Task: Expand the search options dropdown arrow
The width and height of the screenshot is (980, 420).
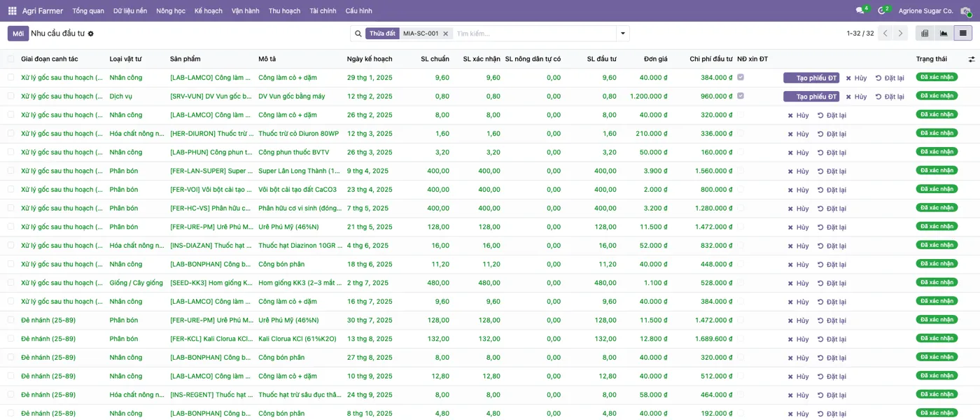Action: (x=622, y=34)
